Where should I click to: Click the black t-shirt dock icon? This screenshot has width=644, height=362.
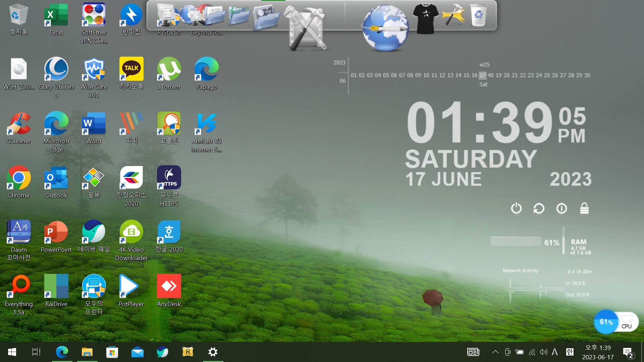(x=426, y=18)
